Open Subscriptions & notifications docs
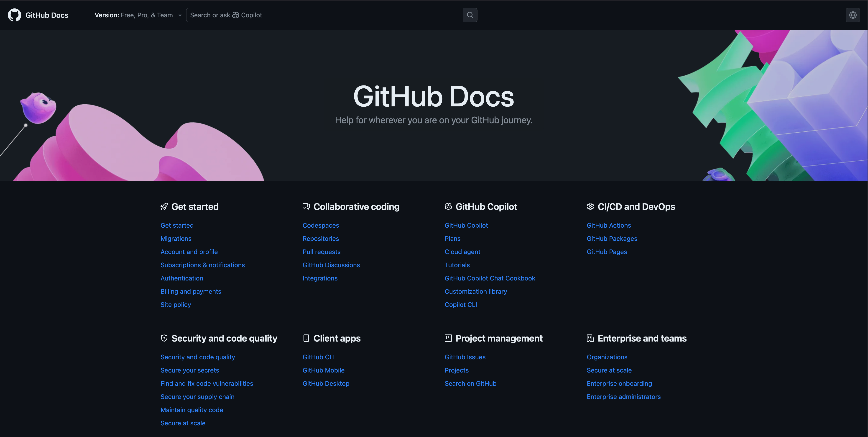The image size is (868, 437). click(202, 265)
